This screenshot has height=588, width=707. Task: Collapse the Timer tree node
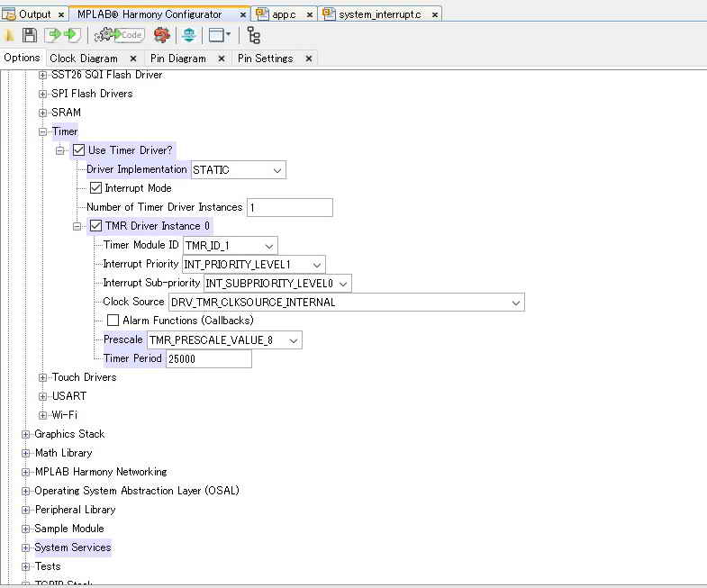coord(43,132)
